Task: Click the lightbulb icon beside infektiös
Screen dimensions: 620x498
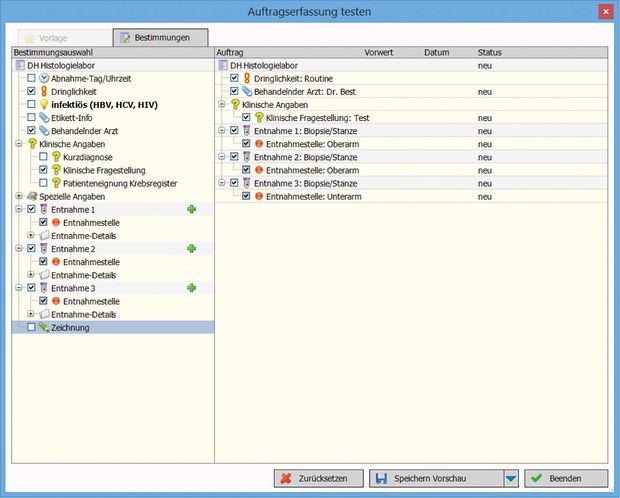Action: [44, 104]
